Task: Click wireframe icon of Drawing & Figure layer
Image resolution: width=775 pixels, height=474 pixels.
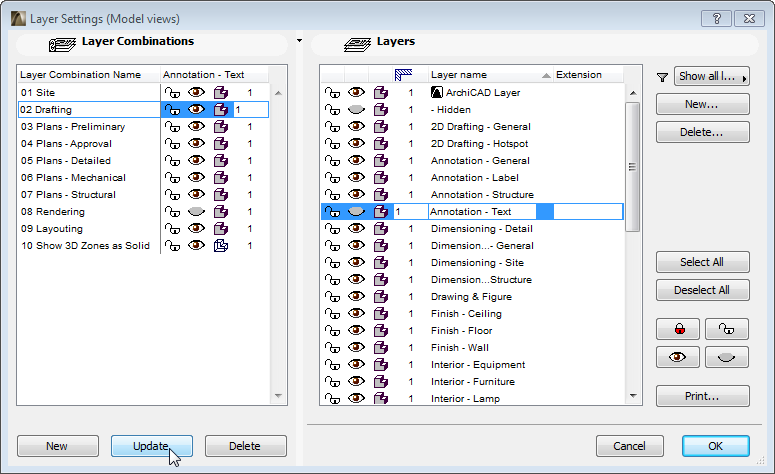Action: 381,297
